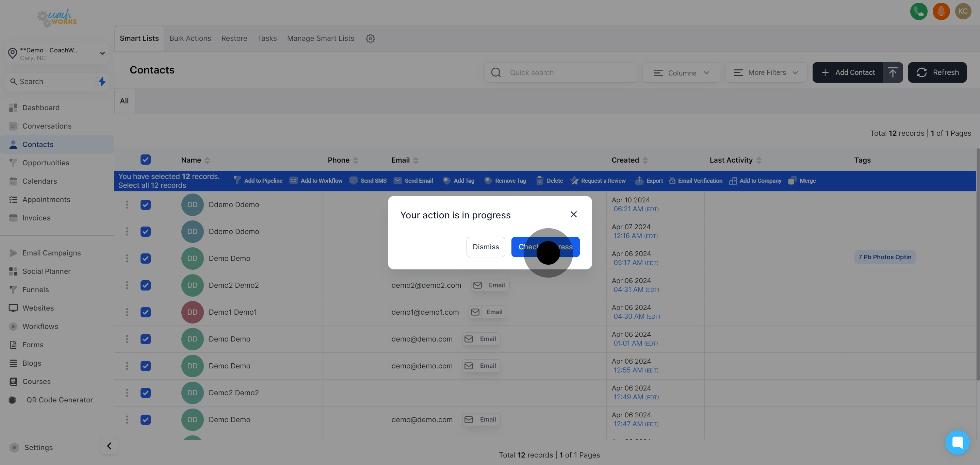
Task: Open the Manage Smart Lists tab
Action: (x=320, y=38)
